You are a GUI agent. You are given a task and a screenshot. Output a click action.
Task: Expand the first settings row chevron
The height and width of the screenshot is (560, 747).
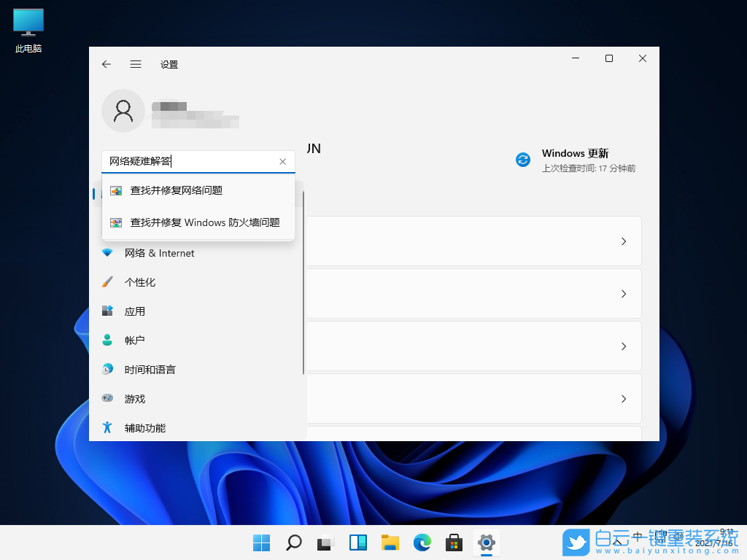tap(624, 241)
